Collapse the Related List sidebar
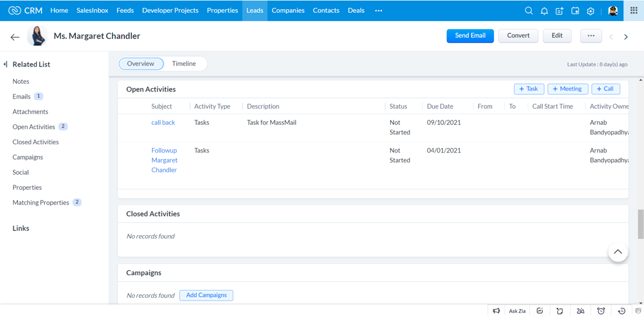The height and width of the screenshot is (315, 644). [x=6, y=64]
